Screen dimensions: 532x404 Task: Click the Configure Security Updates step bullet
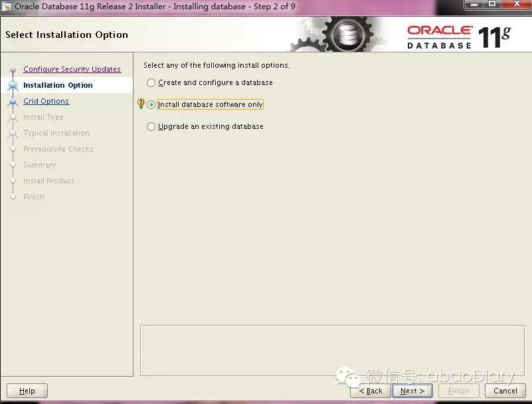click(13, 70)
